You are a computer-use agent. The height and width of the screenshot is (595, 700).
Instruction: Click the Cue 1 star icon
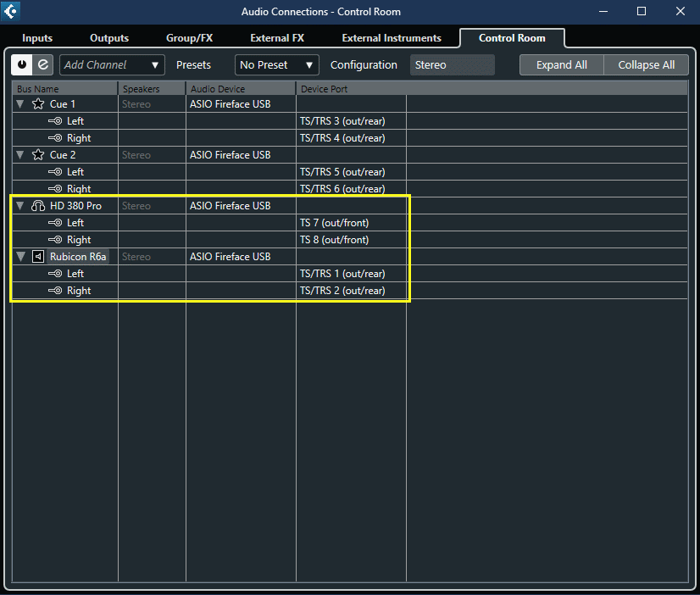pos(38,104)
